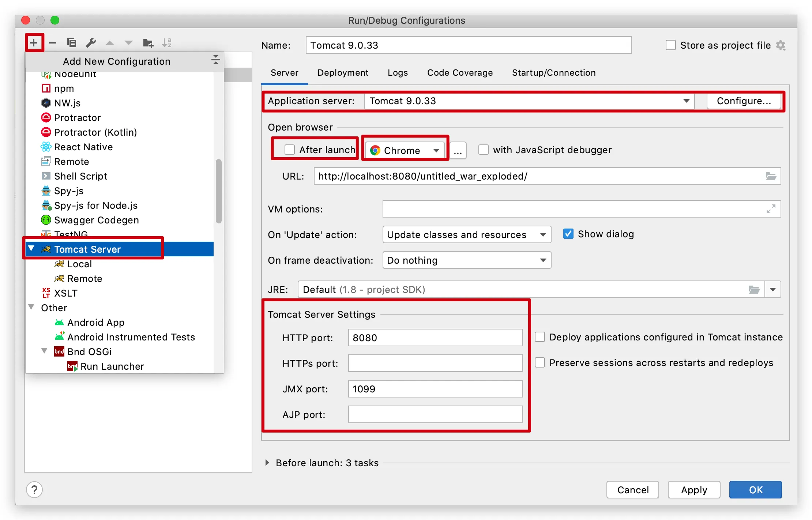
Task: Move configuration down with the arrow icon
Action: (x=129, y=43)
